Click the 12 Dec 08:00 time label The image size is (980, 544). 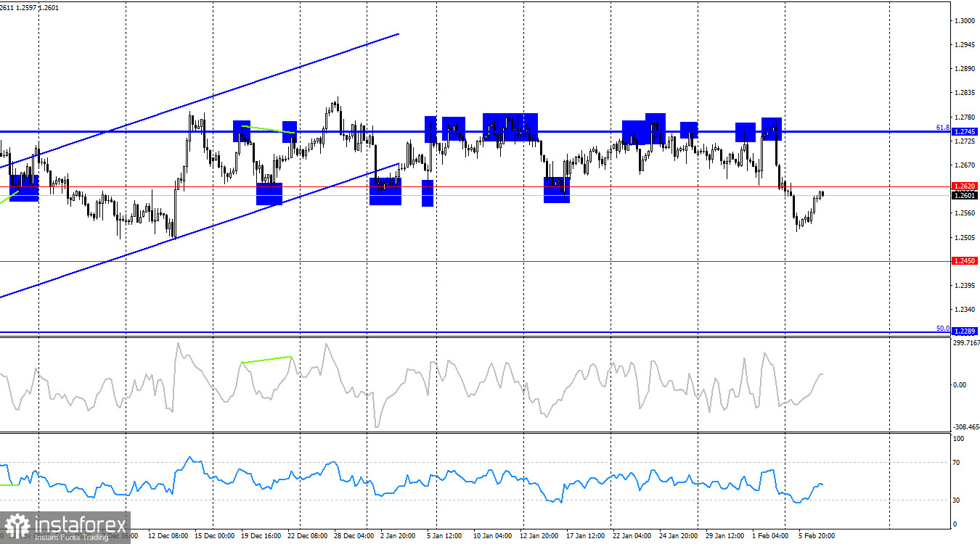167,536
